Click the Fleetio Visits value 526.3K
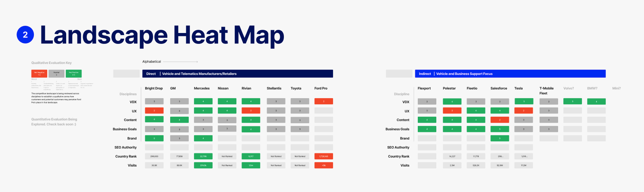Screen dimensions: 644x192 point(476,165)
